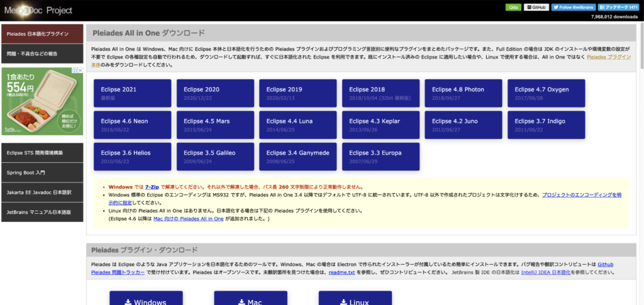Click the '7,968,012 downloads' counter text
The height and width of the screenshot is (305, 644).
coord(614,17)
